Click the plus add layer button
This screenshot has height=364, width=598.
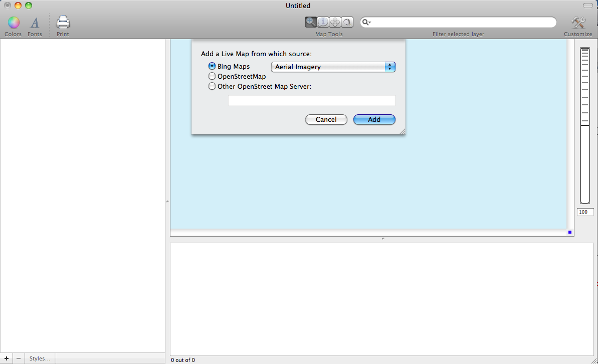tap(6, 358)
